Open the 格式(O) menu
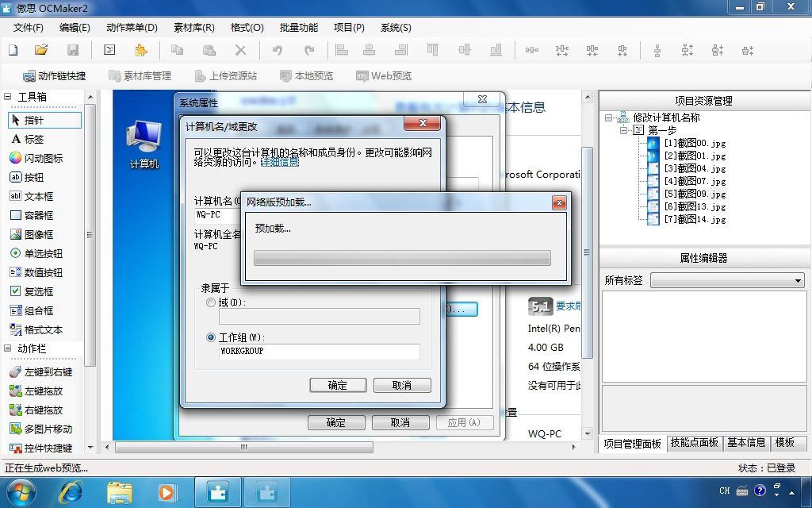 (x=247, y=28)
